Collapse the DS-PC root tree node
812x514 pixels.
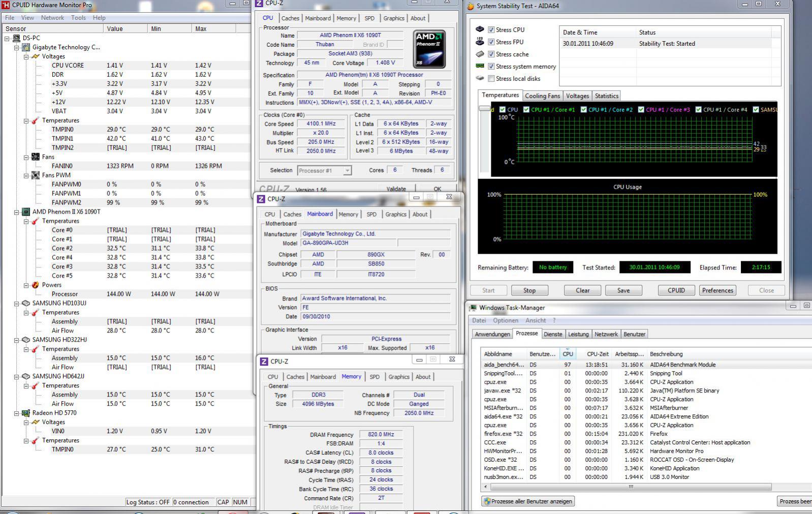[x=7, y=38]
